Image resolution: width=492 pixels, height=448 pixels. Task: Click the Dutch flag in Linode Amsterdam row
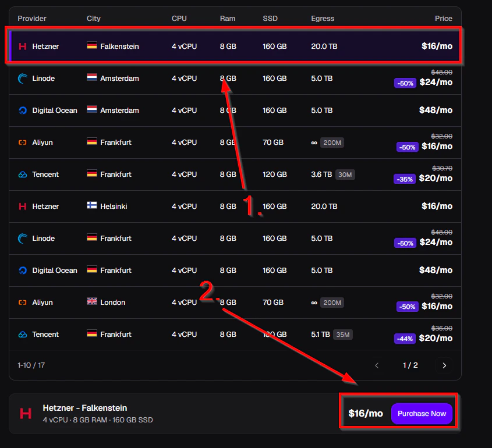pyautogui.click(x=92, y=77)
